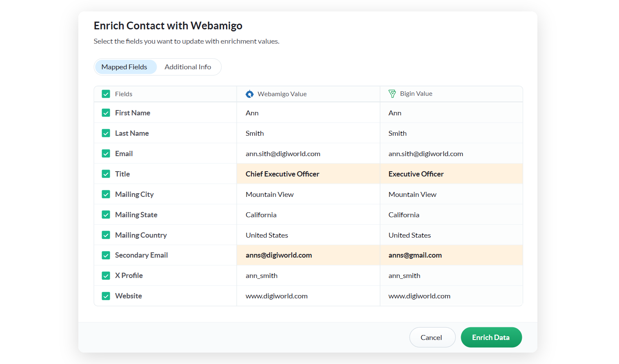Click Webamigo value www.digiworld.com
Screen dimensions: 619x364
[x=277, y=296]
